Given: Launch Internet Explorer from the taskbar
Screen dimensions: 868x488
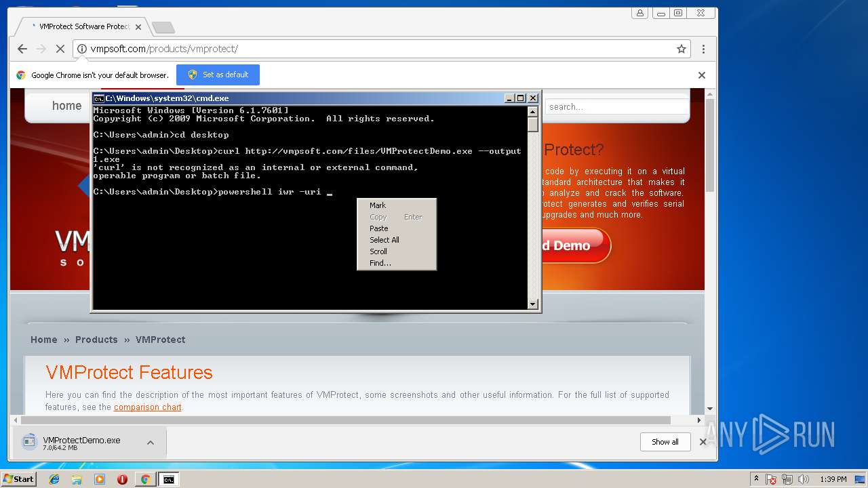Looking at the screenshot, I should 54,479.
